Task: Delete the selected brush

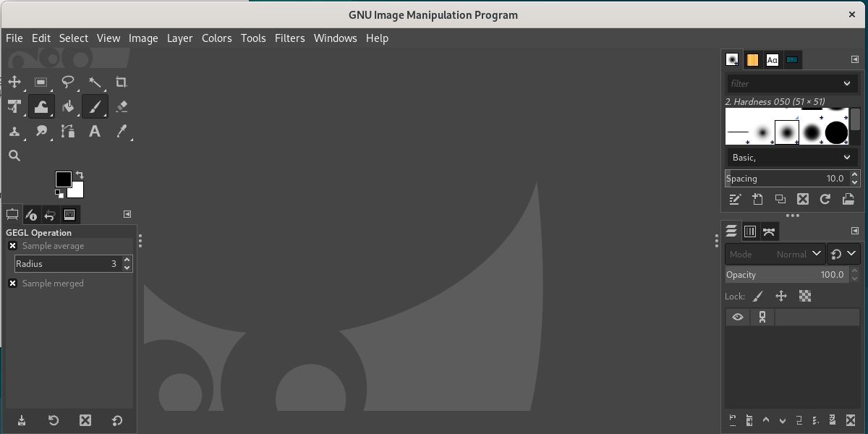Action: 803,199
